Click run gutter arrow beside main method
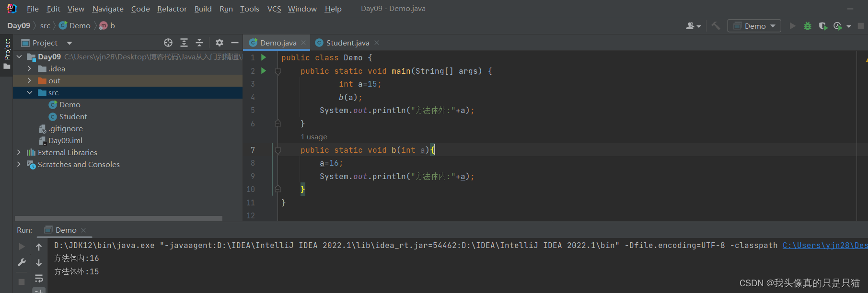The width and height of the screenshot is (868, 293). (x=264, y=71)
